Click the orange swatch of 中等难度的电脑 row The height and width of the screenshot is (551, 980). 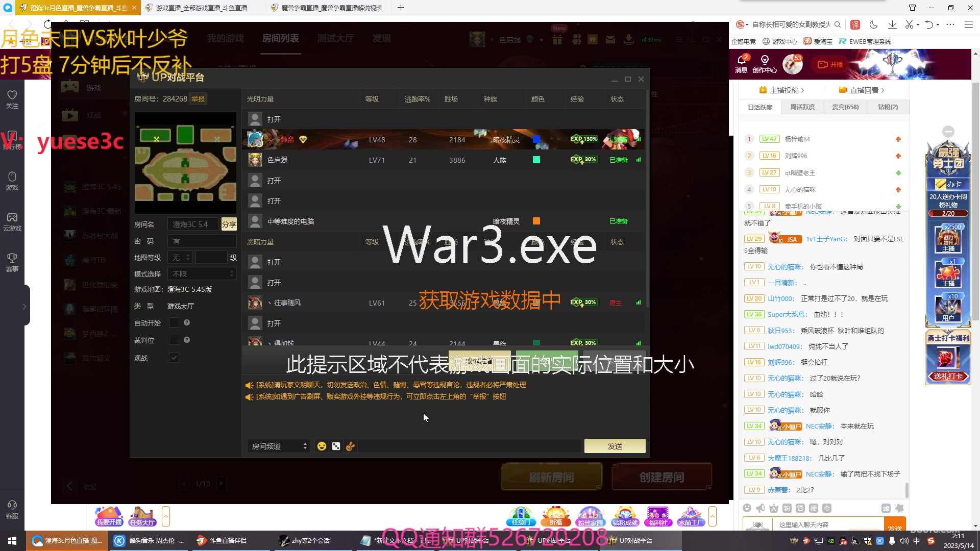pos(536,221)
